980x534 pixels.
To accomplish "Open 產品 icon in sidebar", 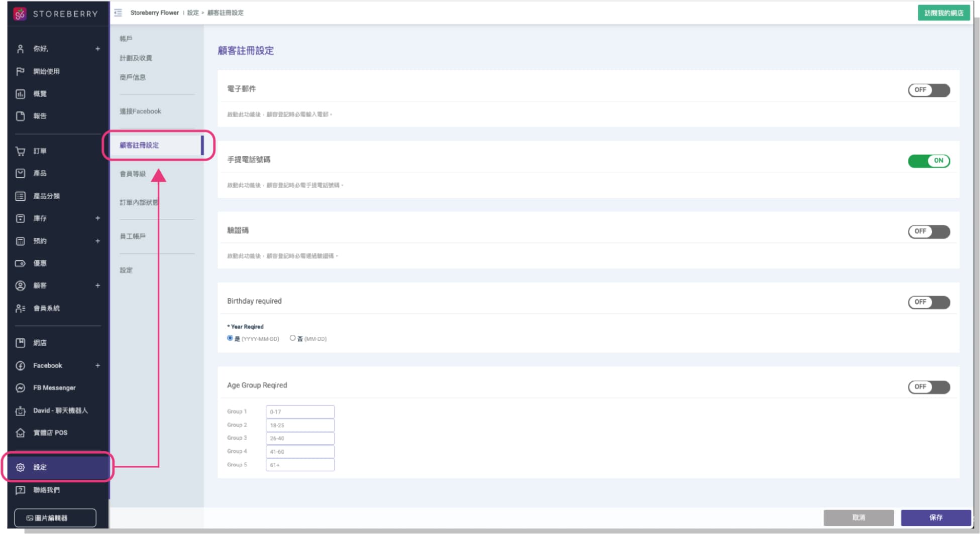I will click(x=20, y=173).
